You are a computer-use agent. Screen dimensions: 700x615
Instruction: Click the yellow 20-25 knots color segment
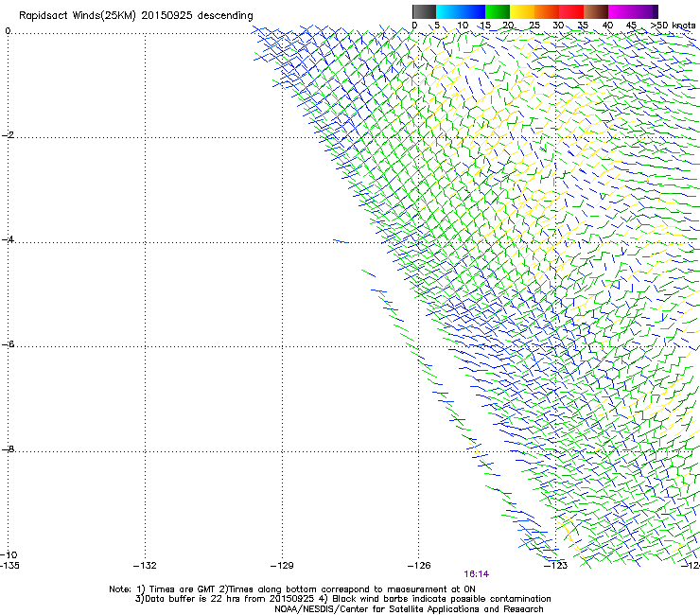coord(522,11)
